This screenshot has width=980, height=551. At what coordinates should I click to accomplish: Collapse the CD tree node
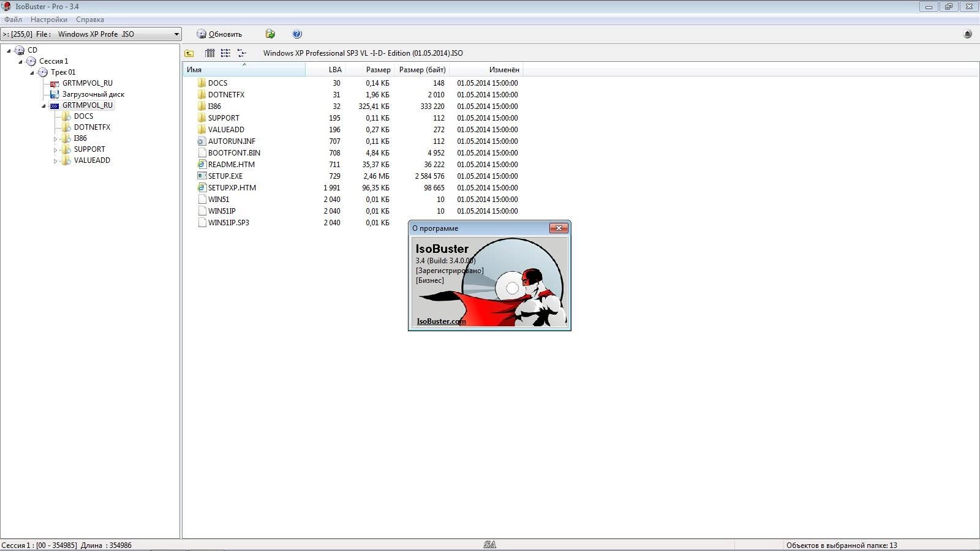click(9, 50)
